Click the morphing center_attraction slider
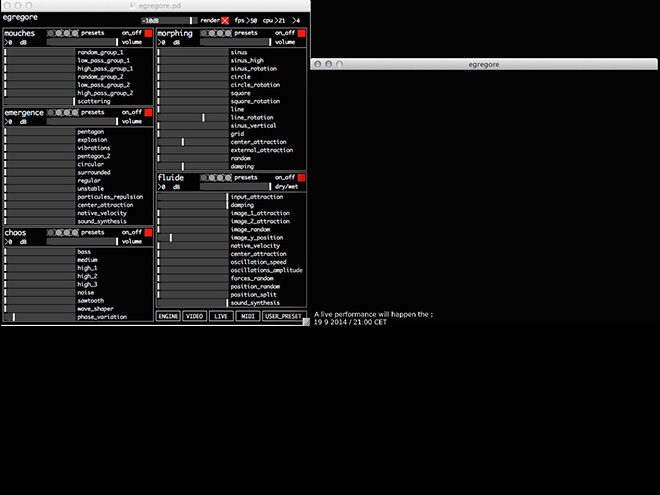 coord(193,142)
